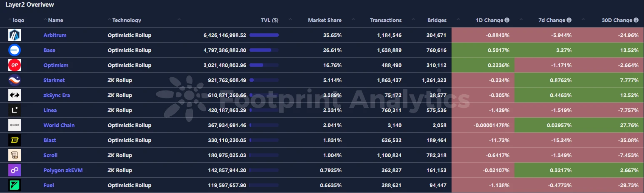Click the Starknet logo icon
Image resolution: width=644 pixels, height=193 pixels.
15,80
